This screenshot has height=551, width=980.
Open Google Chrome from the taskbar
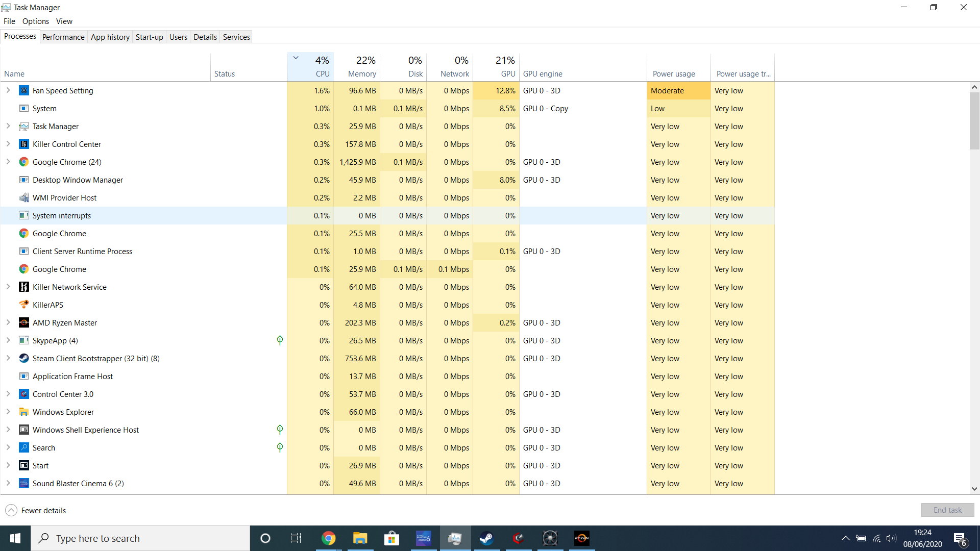pos(329,538)
